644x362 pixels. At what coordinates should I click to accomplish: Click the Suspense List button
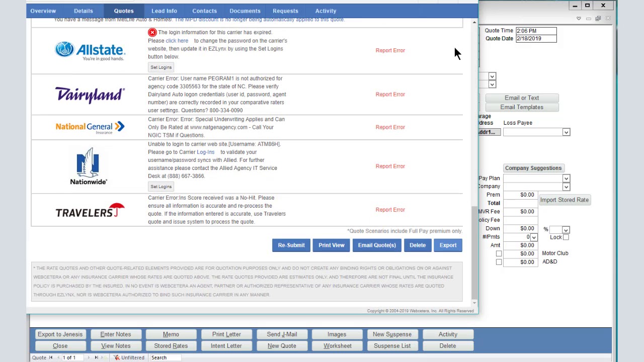392,346
